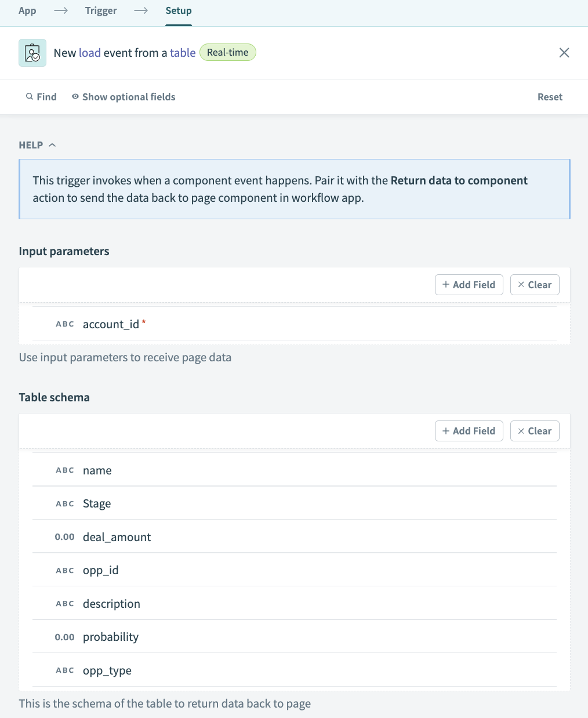Click the ABC type icon beside opp_type

(x=65, y=670)
